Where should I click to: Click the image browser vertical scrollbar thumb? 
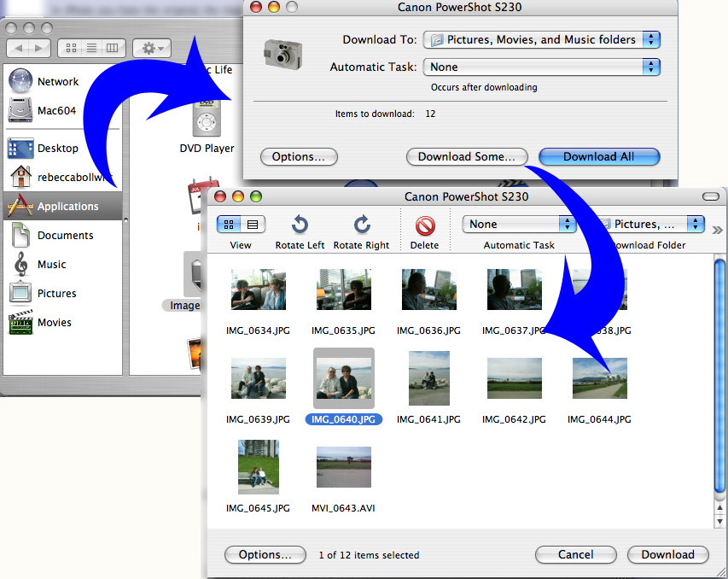pyautogui.click(x=719, y=377)
